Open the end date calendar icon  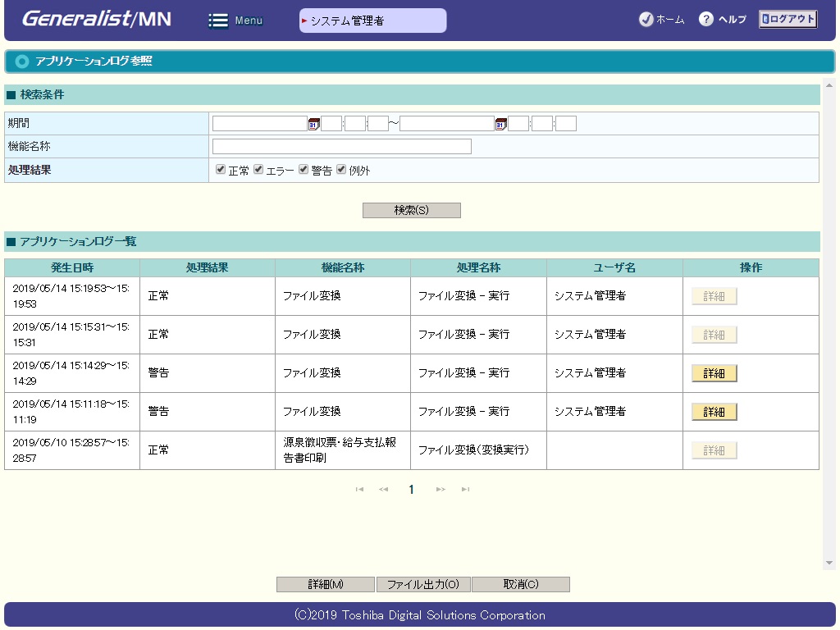pos(500,124)
